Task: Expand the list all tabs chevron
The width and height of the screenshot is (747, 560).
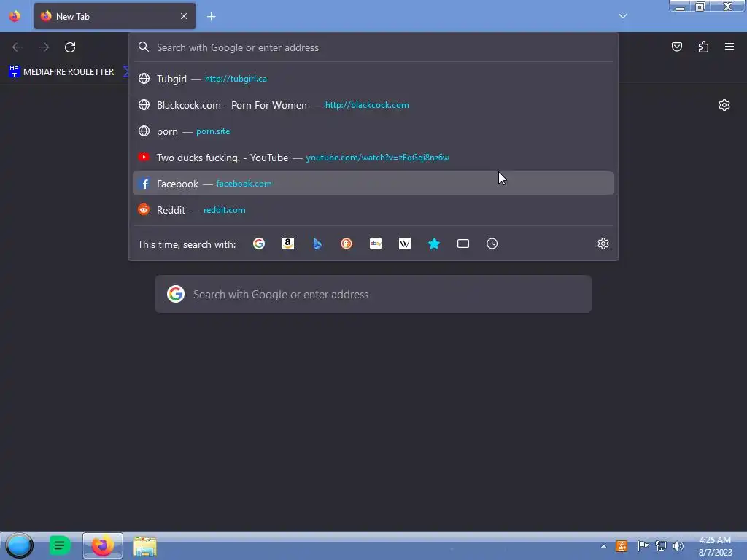Action: (623, 16)
